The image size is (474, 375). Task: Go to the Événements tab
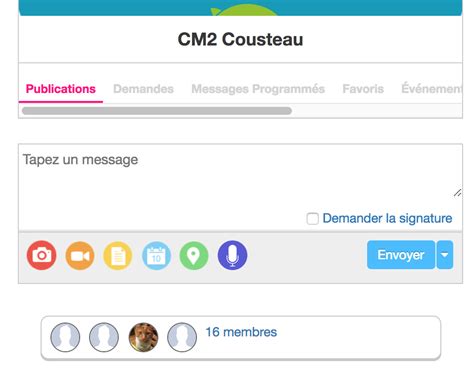[x=431, y=89]
